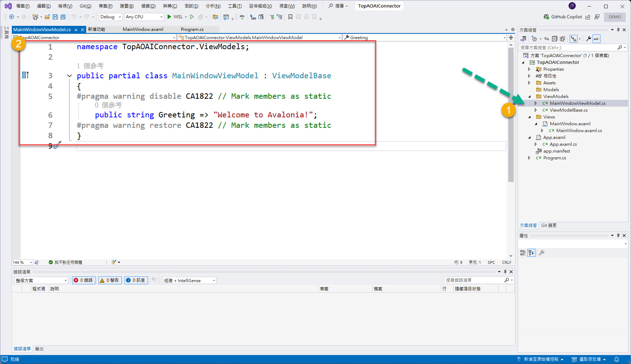
Task: Click the New Project toolbar icon
Action: (x=35, y=17)
